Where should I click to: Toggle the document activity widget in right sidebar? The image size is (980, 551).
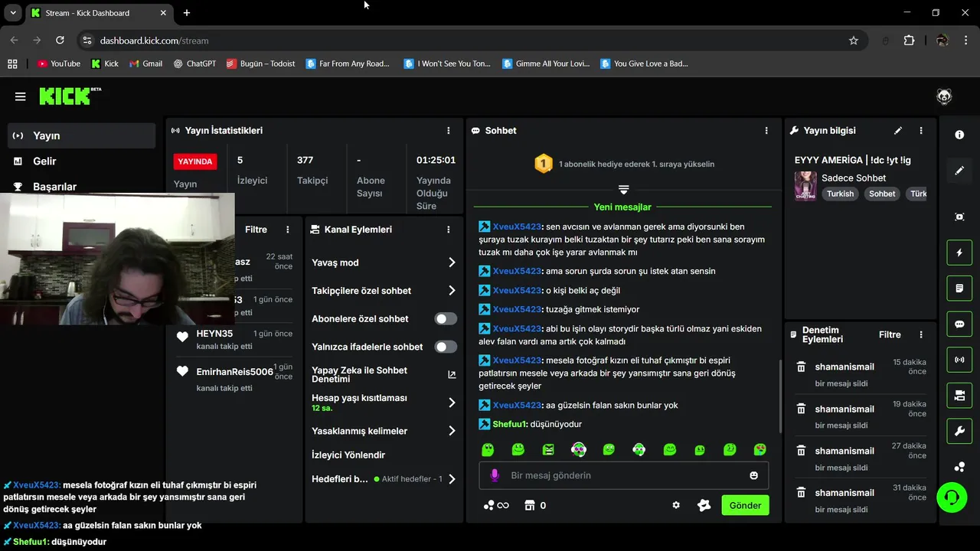coord(959,289)
